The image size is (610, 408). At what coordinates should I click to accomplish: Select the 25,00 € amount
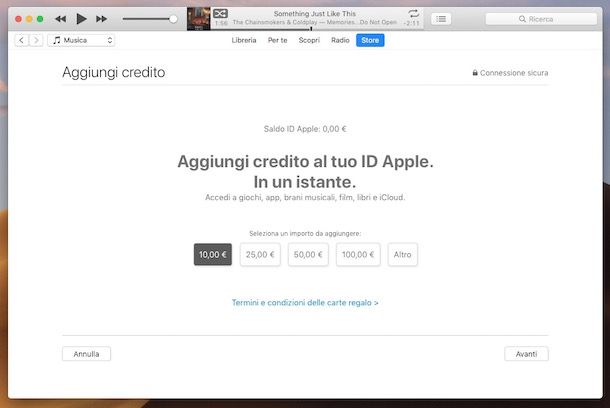[x=260, y=254]
